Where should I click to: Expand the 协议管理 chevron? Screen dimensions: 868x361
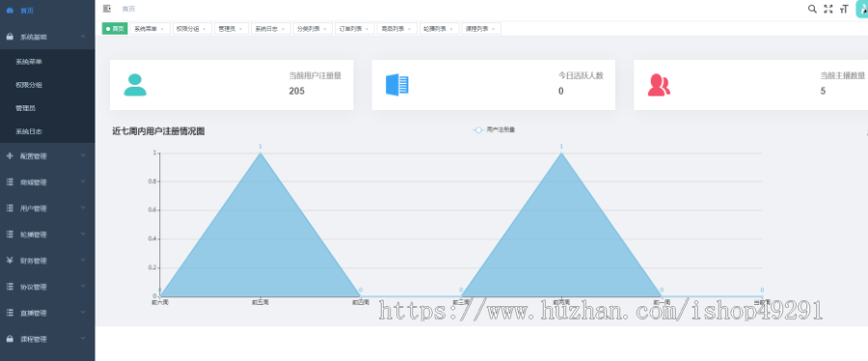83,287
